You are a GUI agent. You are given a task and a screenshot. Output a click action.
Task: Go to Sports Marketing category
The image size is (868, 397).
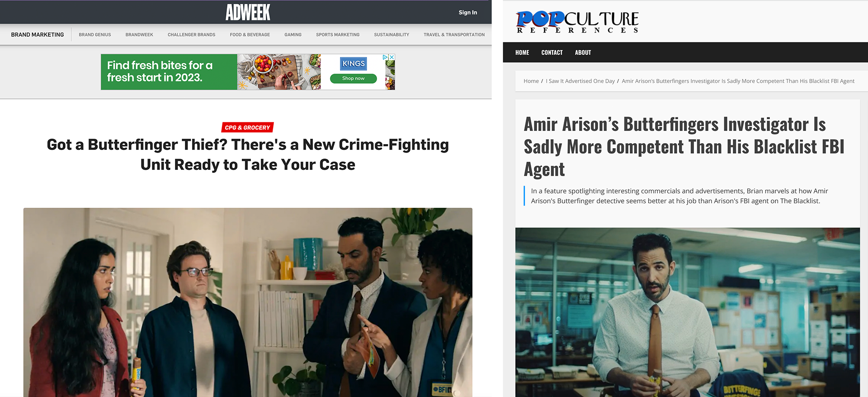point(338,35)
